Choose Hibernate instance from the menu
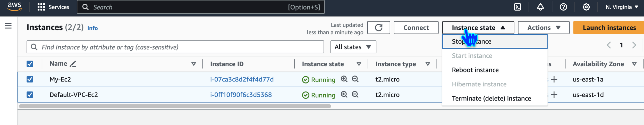 495,84
